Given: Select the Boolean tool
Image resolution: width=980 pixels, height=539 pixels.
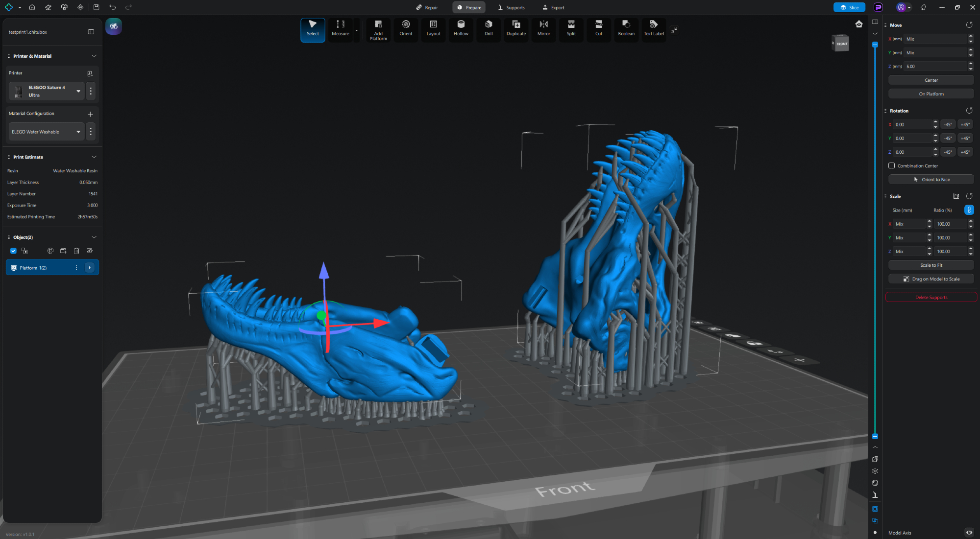Looking at the screenshot, I should pyautogui.click(x=626, y=28).
